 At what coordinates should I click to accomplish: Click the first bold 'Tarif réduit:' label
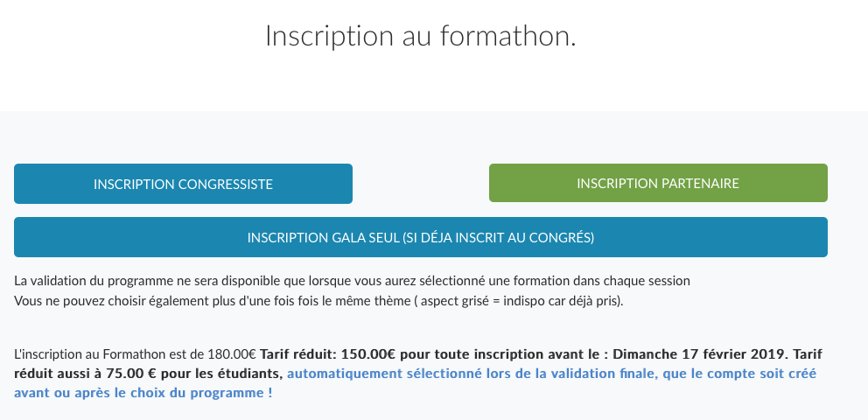(x=299, y=354)
